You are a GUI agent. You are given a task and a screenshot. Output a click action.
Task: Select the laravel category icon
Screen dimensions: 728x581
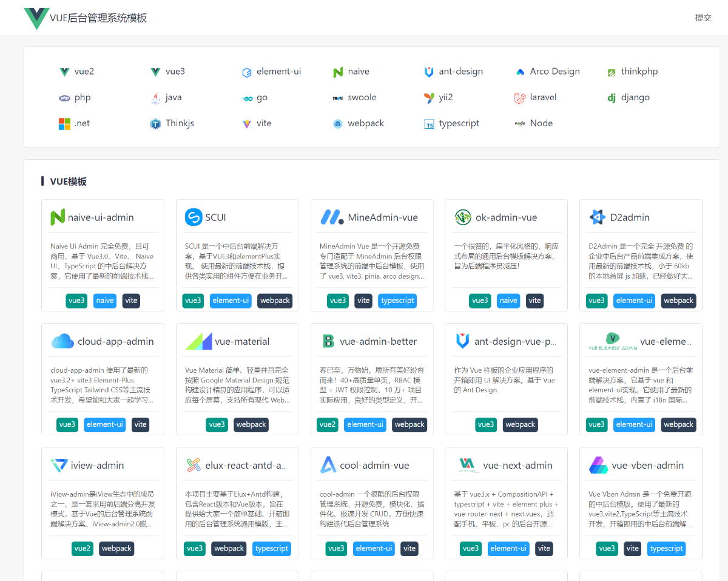(x=520, y=98)
